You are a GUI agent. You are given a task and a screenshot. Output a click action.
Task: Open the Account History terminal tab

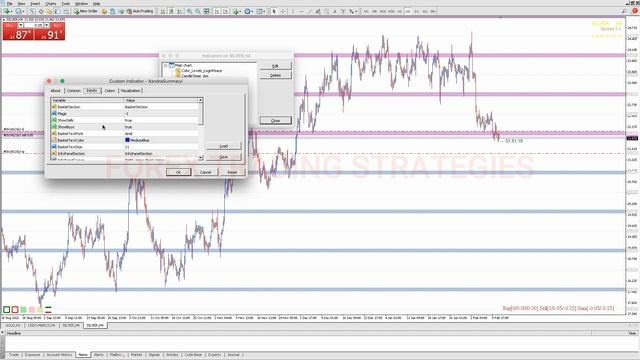59,355
